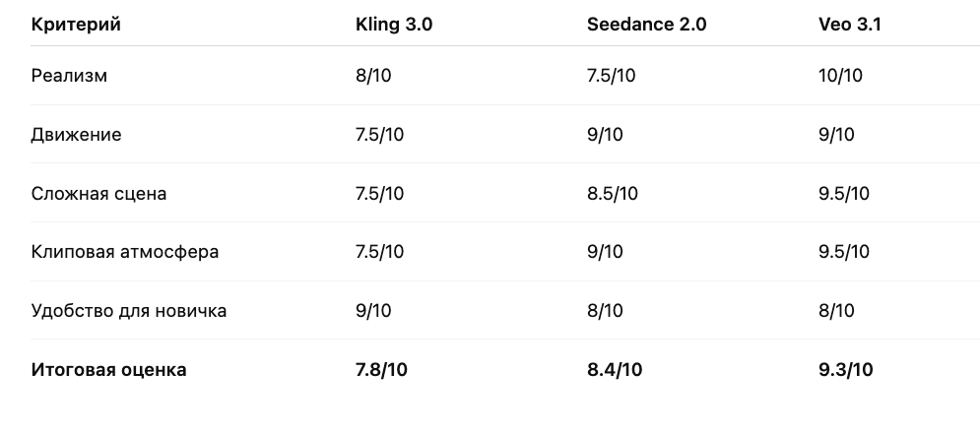Select Kling beginner-friendliness score 9/10

coord(373,311)
